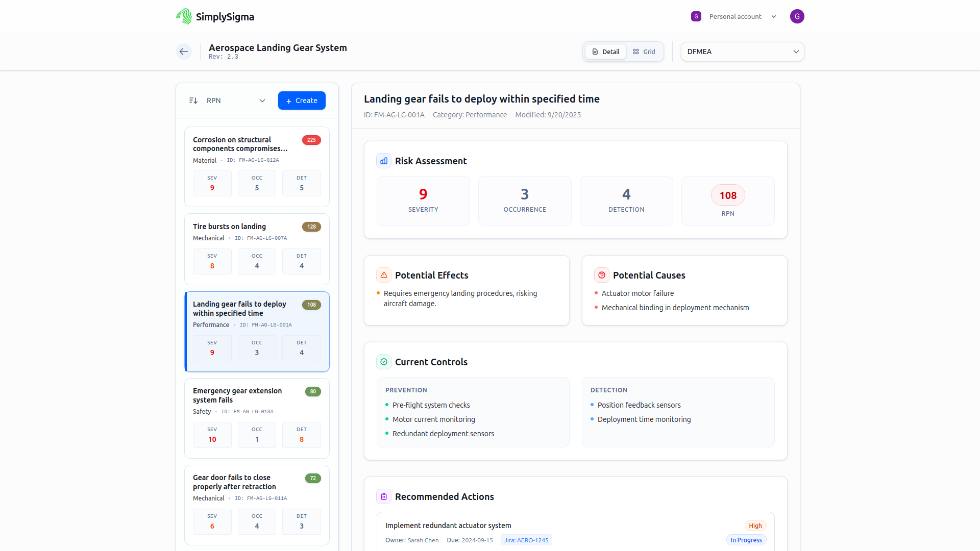Click the Potential Causes question icon
The image size is (980, 551).
pyautogui.click(x=602, y=275)
